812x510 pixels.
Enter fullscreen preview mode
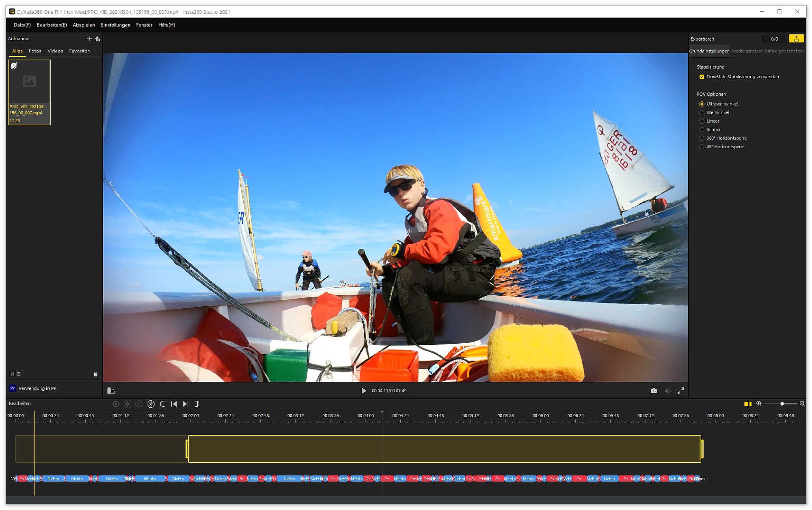[x=680, y=391]
